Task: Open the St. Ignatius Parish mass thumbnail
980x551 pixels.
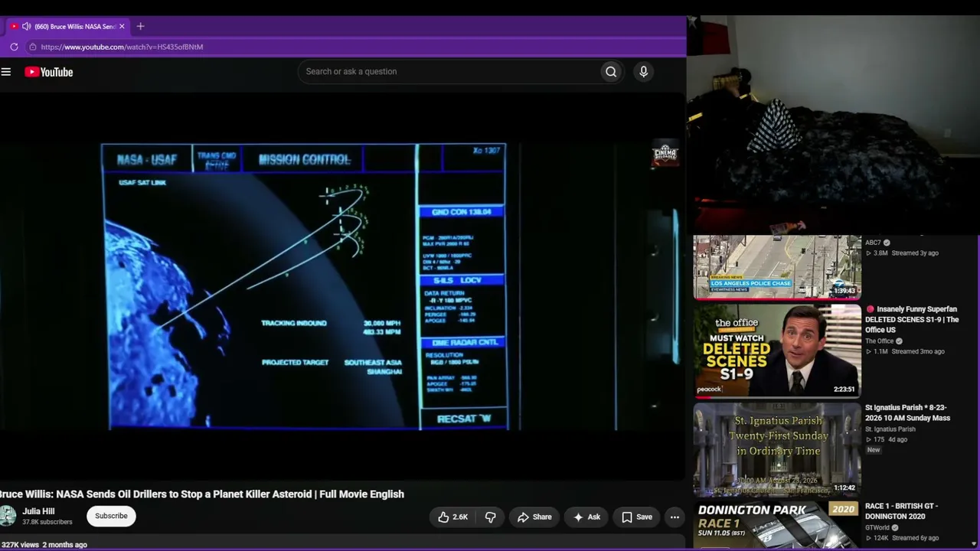Action: pyautogui.click(x=777, y=449)
